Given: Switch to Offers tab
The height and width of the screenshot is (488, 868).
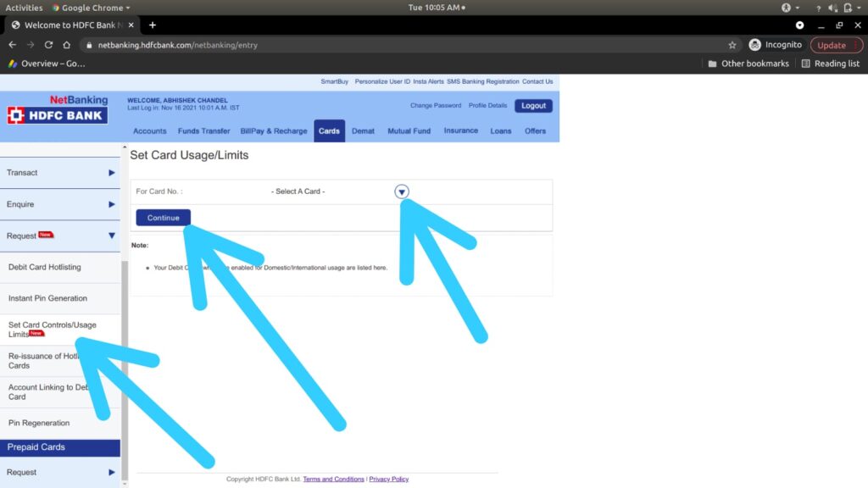Looking at the screenshot, I should click(536, 131).
